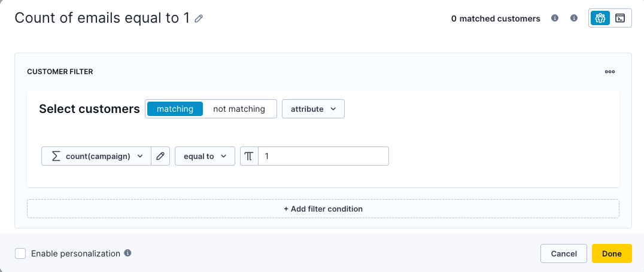Viewport: 644px width, 272px height.
Task: Select the matching toggle option
Action: tap(175, 109)
